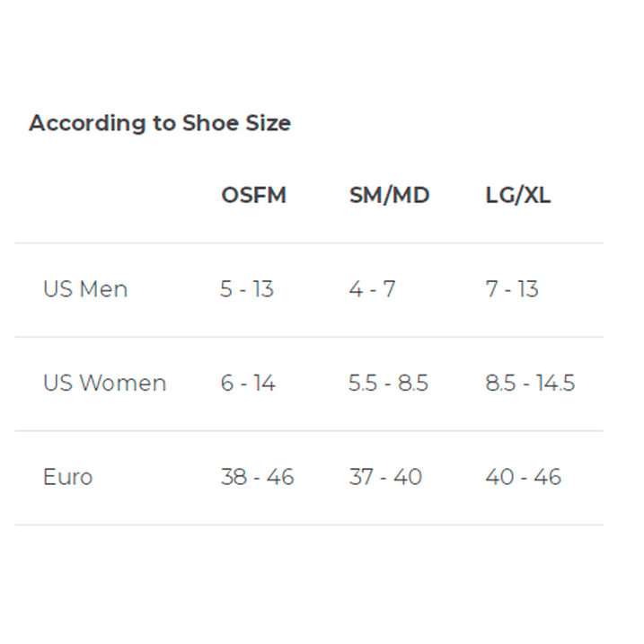Screen dimensions: 644x644
Task: Click the US Women SM/MD value 5.5 - 8.5
Action: pyautogui.click(x=388, y=383)
